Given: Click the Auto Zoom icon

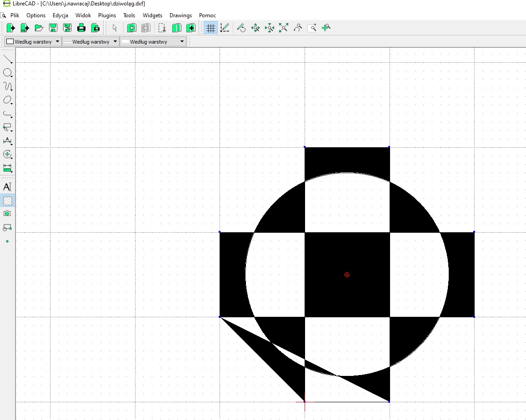Looking at the screenshot, I should tap(284, 28).
